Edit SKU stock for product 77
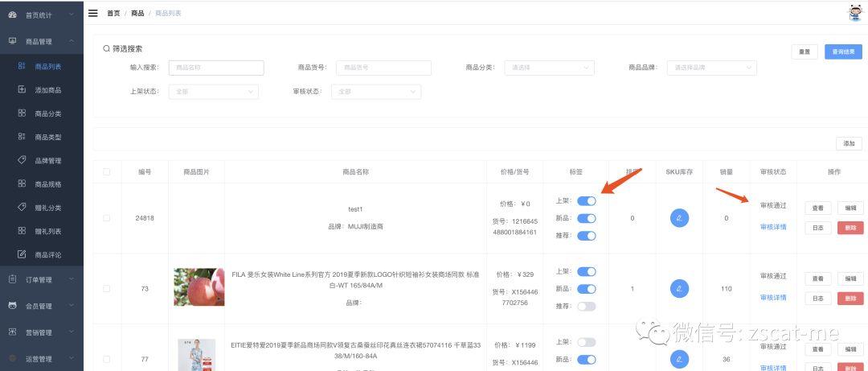Image resolution: width=868 pixels, height=371 pixels. coord(679,359)
